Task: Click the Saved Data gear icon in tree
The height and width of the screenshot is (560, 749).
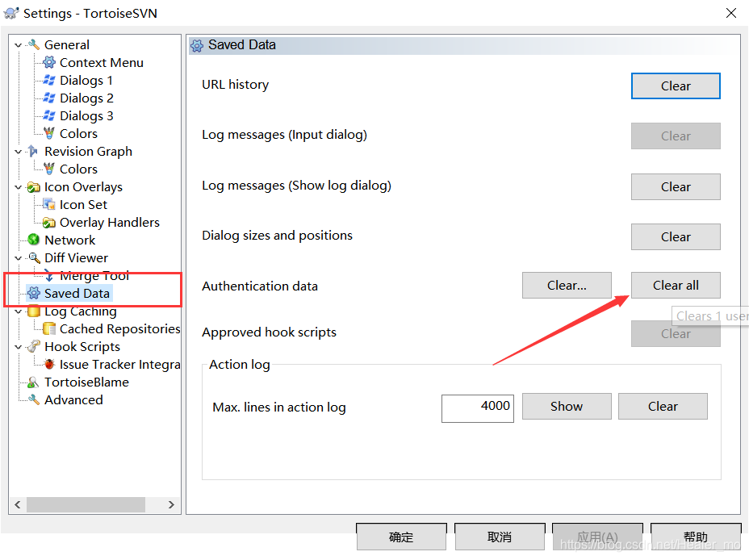Action: pos(33,293)
